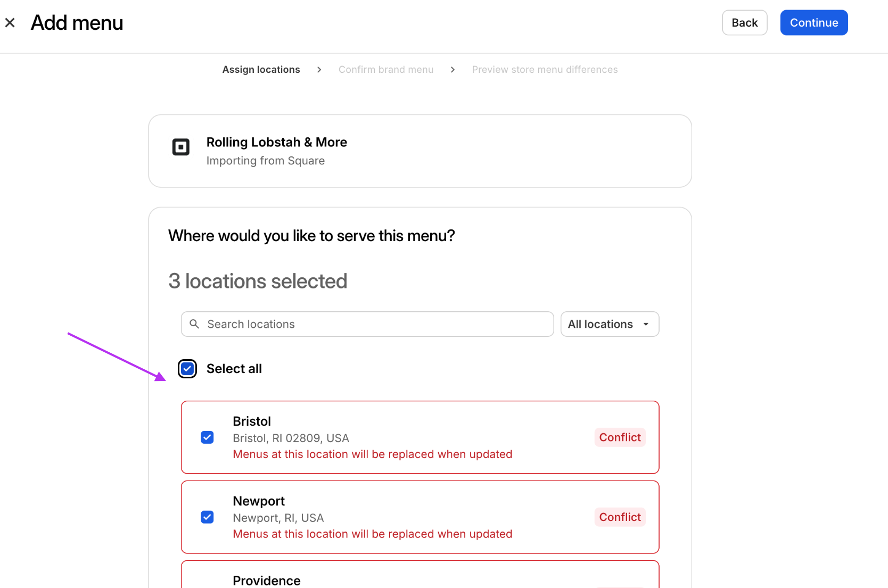888x588 pixels.
Task: Uncheck the Bristol location checkbox
Action: coord(207,437)
